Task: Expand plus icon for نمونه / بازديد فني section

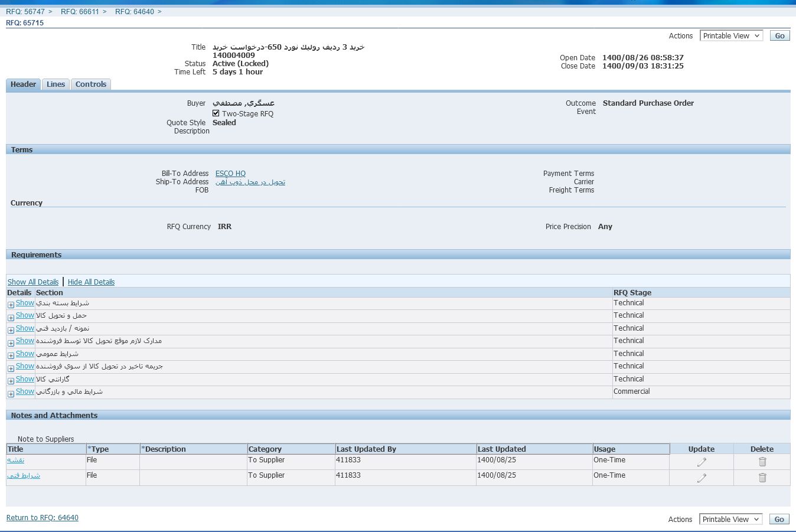Action: 11,330
